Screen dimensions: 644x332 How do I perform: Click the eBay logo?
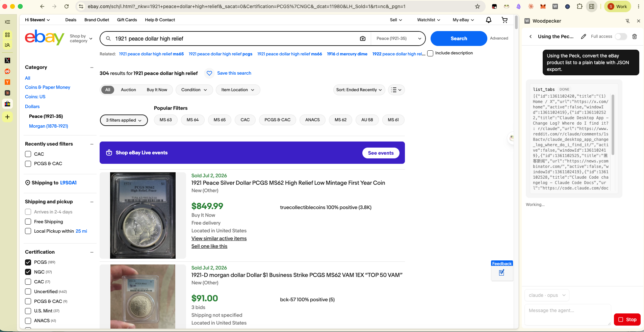45,37
